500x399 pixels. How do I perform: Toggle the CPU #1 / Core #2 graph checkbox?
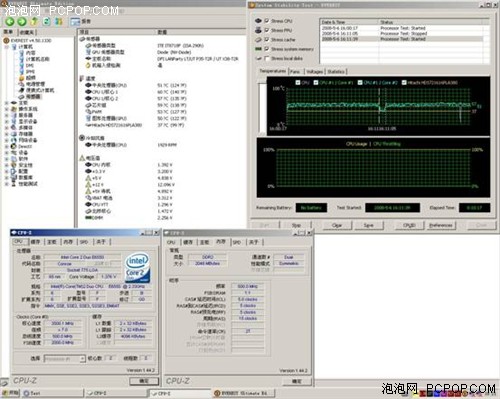(360, 82)
